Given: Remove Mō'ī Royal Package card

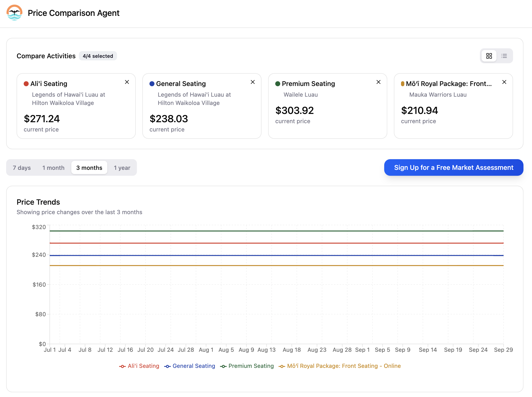Looking at the screenshot, I should point(504,82).
